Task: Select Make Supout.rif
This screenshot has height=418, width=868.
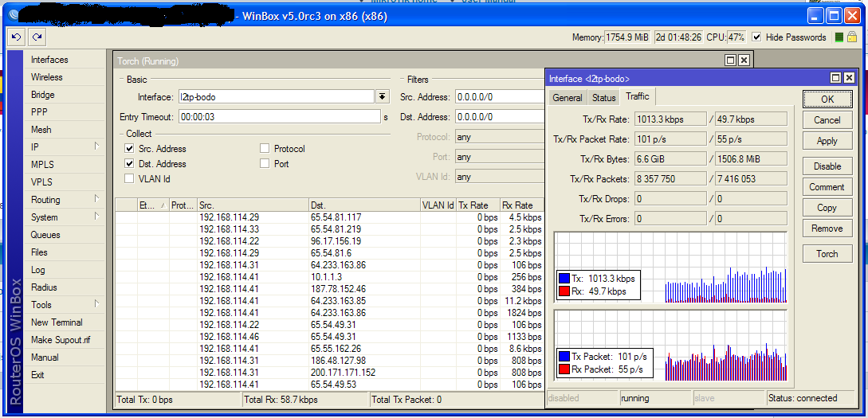Action: (x=61, y=339)
